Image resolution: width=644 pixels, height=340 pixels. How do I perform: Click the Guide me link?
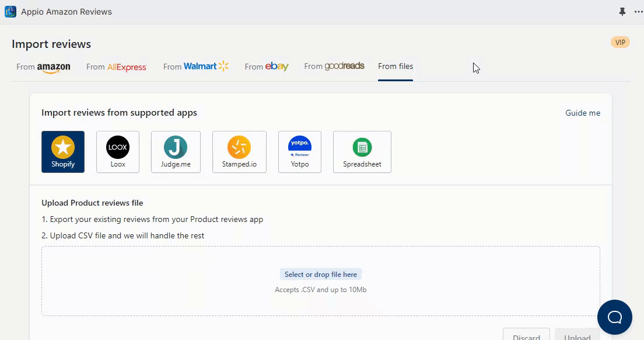pyautogui.click(x=582, y=113)
